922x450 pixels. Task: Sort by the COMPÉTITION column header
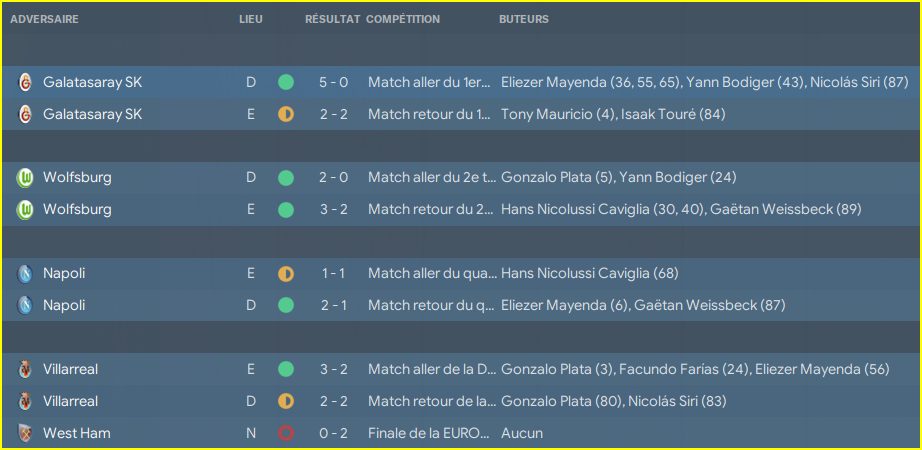(x=403, y=19)
